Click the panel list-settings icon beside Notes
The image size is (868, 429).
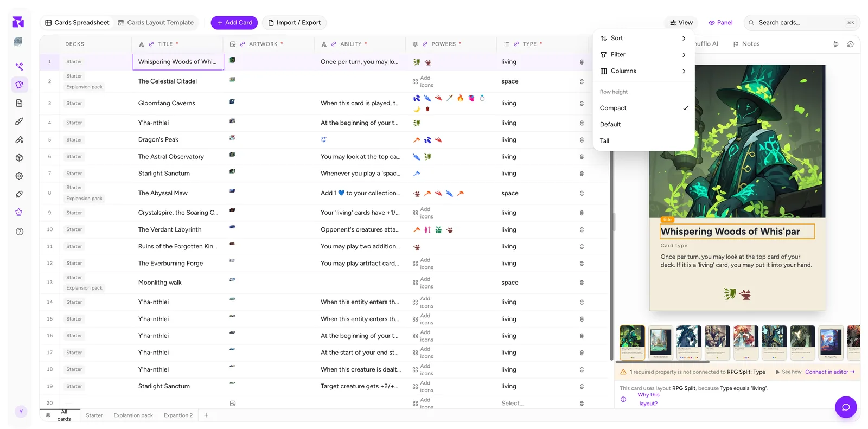pos(835,44)
